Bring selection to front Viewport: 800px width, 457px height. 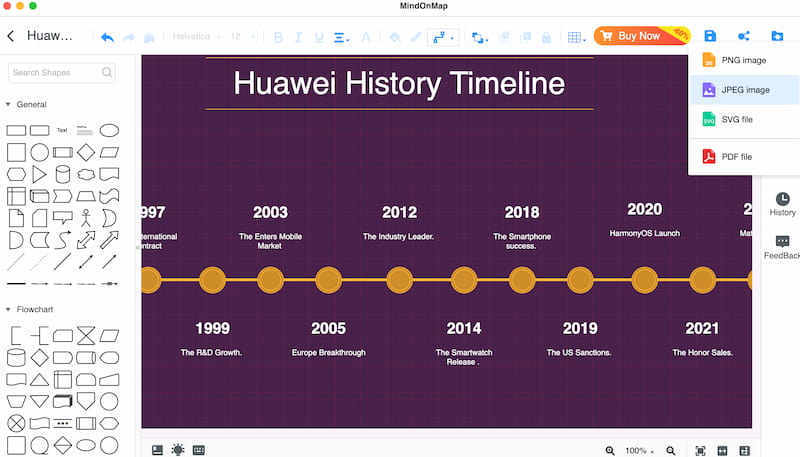click(x=505, y=37)
